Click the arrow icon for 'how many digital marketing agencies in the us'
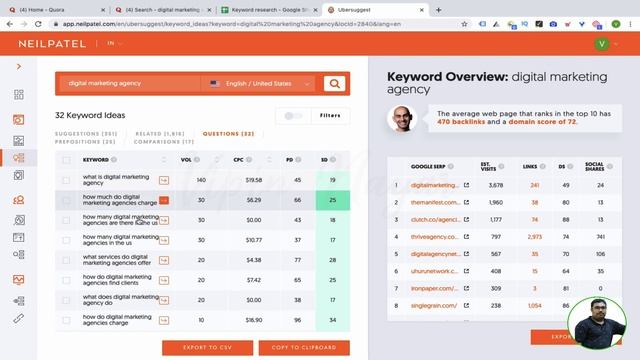 pyautogui.click(x=164, y=240)
